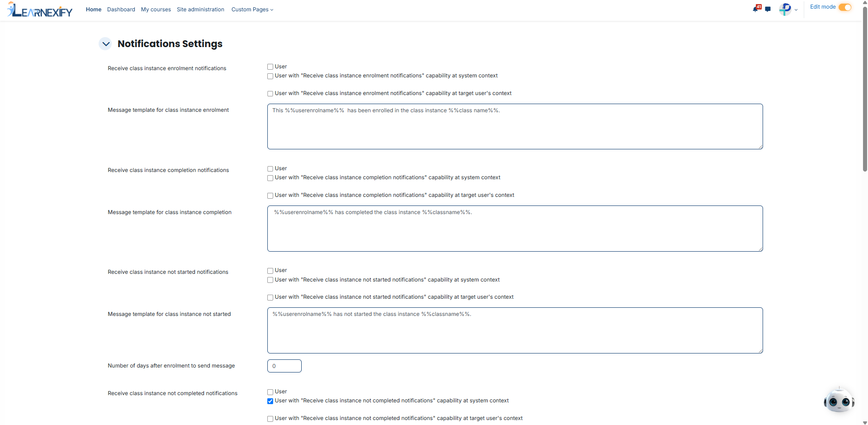Screen dimensions: 868x425
Task: Enable enrolment notifications capability at target user's context
Action: pos(270,94)
